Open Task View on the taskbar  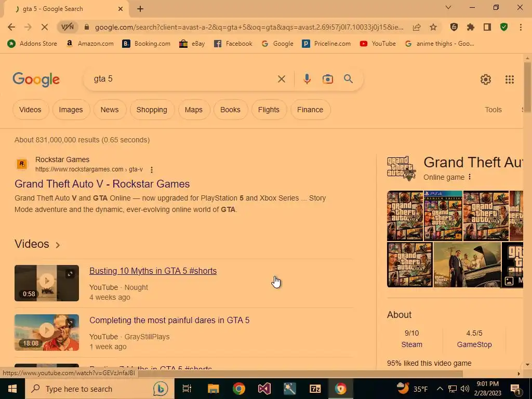tap(187, 389)
